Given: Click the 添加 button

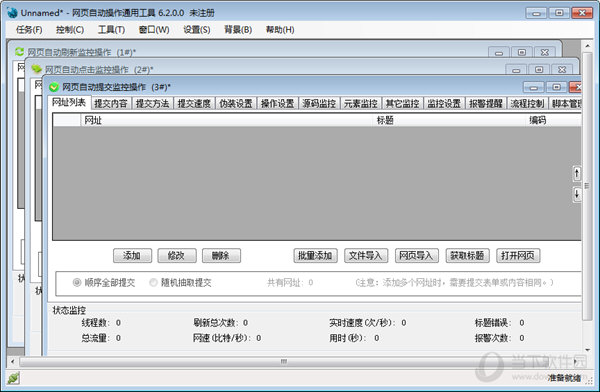Looking at the screenshot, I should 132,255.
